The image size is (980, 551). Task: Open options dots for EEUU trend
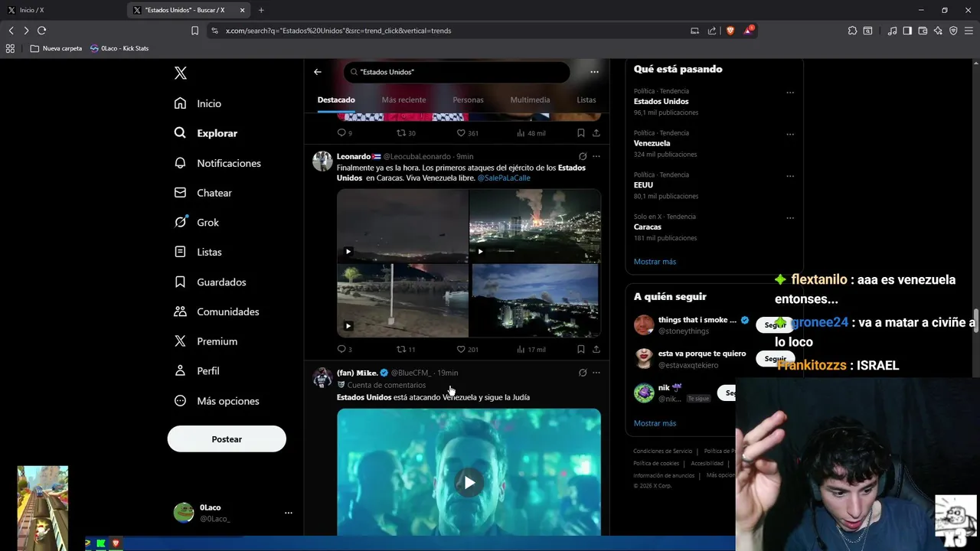click(790, 176)
